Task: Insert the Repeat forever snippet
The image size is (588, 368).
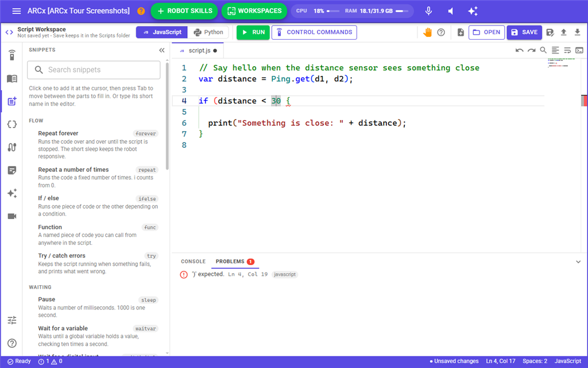Action: tap(98, 144)
